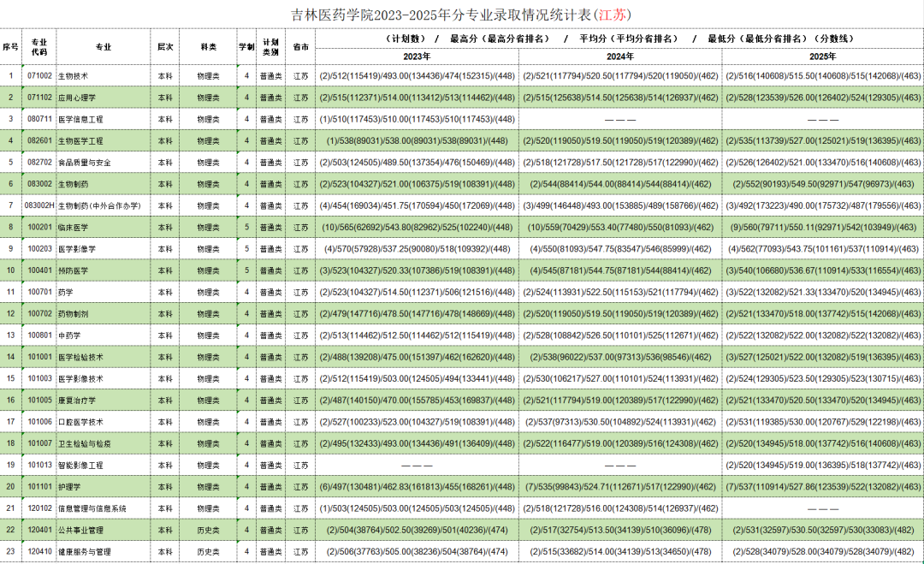This screenshot has width=924, height=564.
Task: Click the header describing 计划数/最高分/平均分/最低分
Action: [619, 39]
